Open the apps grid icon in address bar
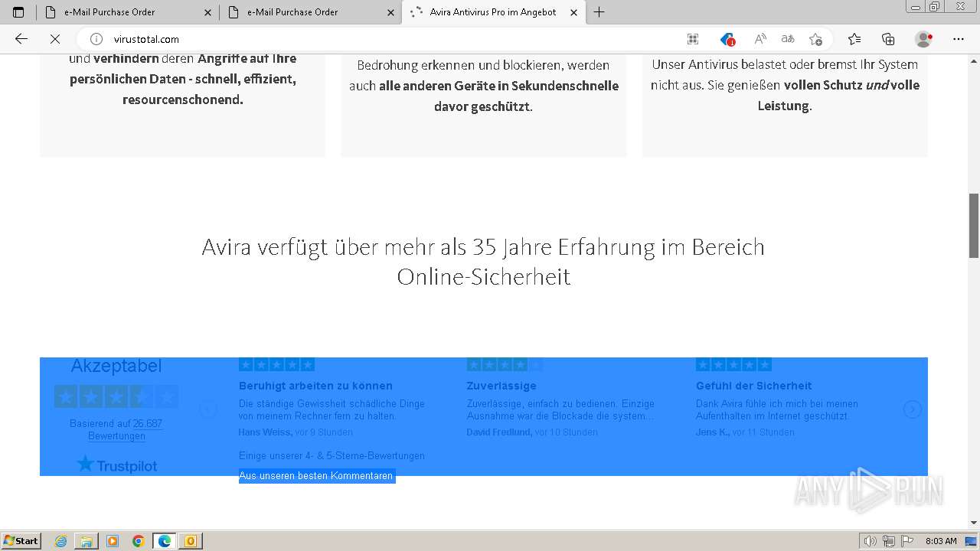The image size is (980, 551). [693, 39]
